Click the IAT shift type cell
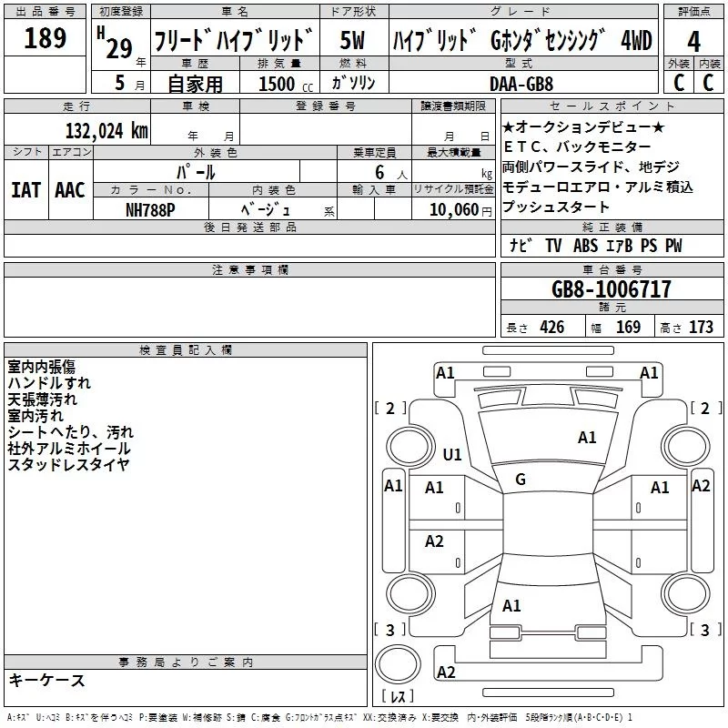728x728 pixels. coord(26,190)
